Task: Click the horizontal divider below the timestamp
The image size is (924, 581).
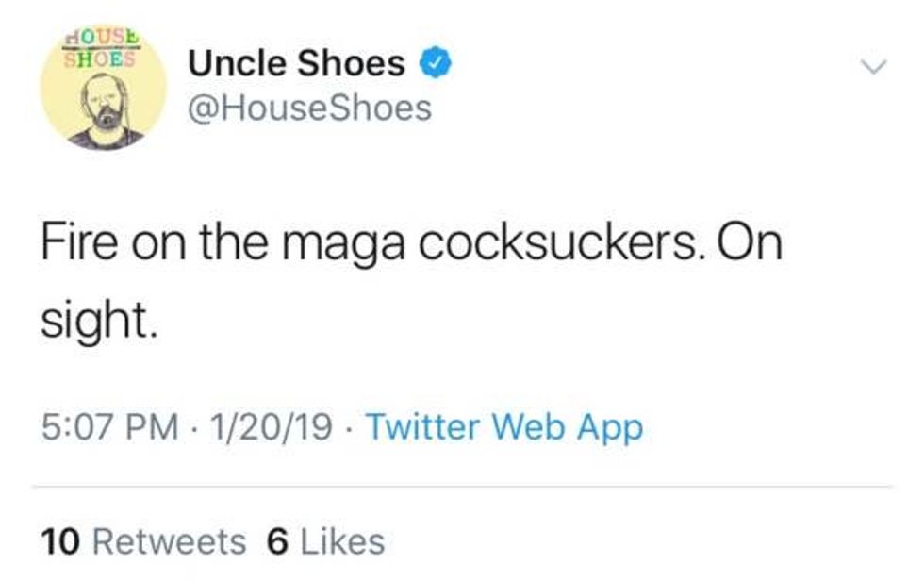Action: point(462,487)
